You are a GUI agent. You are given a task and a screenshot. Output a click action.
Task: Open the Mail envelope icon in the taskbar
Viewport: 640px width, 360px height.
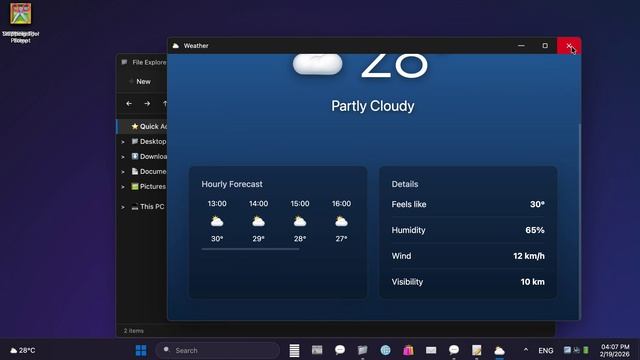click(x=431, y=350)
